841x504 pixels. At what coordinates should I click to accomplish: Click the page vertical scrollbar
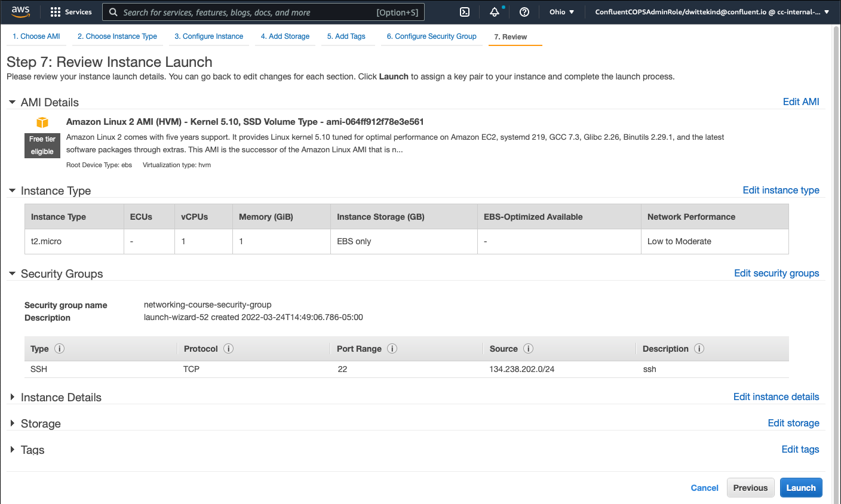pos(836,264)
